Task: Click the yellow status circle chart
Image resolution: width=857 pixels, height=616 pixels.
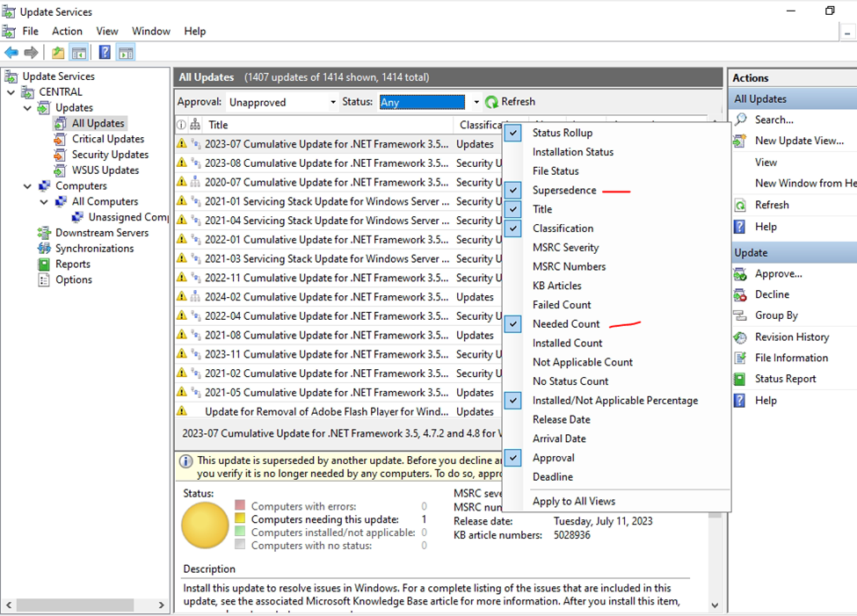Action: [205, 525]
